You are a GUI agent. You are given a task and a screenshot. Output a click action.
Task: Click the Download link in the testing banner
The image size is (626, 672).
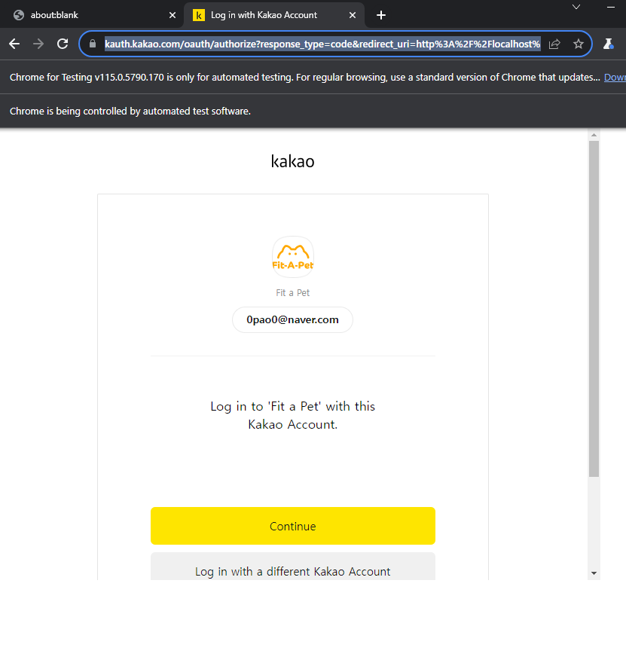pos(615,78)
